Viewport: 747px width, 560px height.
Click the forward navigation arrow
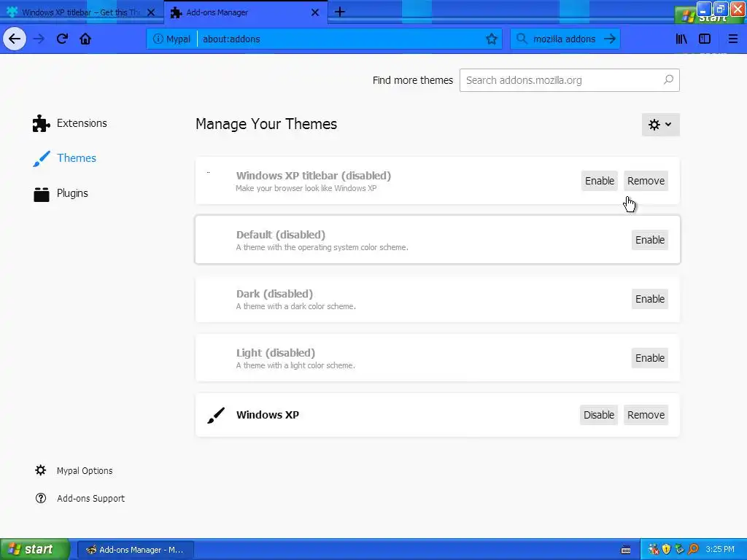coord(39,39)
